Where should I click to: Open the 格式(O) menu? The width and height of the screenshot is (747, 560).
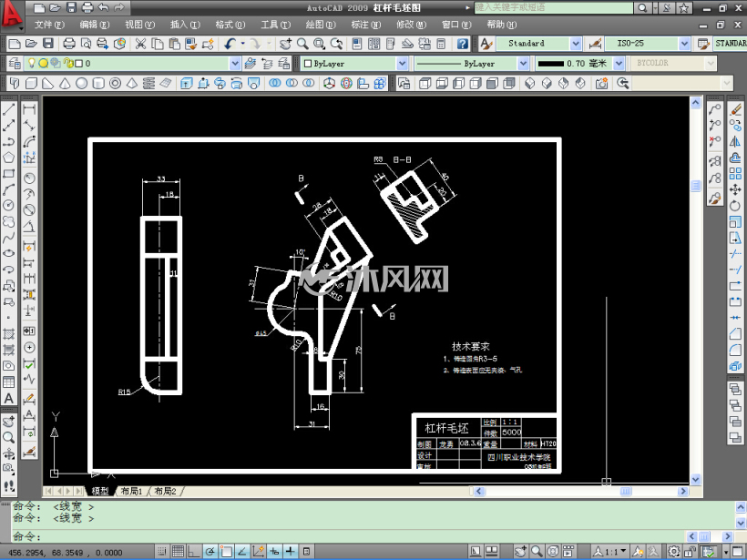pyautogui.click(x=230, y=25)
